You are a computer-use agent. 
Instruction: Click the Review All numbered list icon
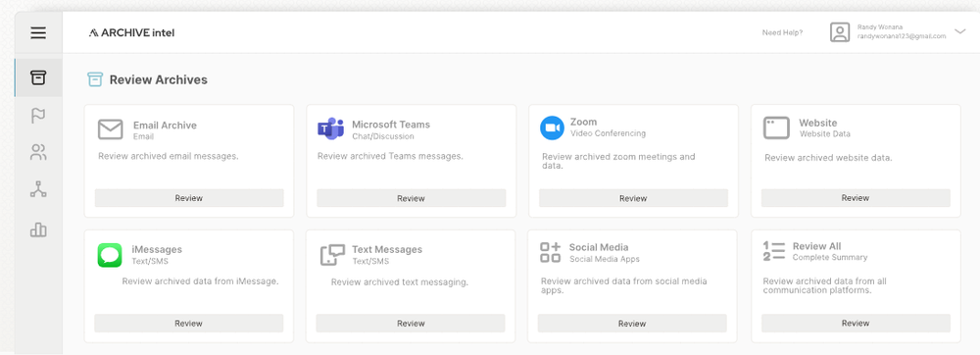coord(774,251)
